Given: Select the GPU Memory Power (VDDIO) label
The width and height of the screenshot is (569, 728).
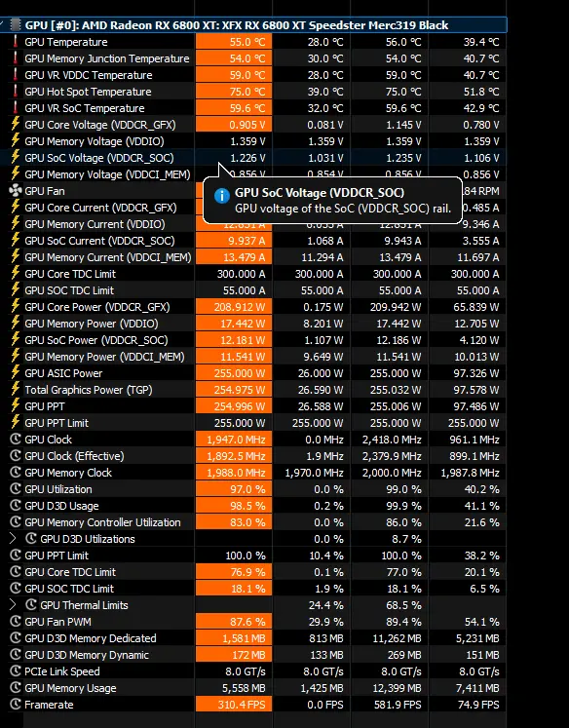Looking at the screenshot, I should pyautogui.click(x=92, y=324).
